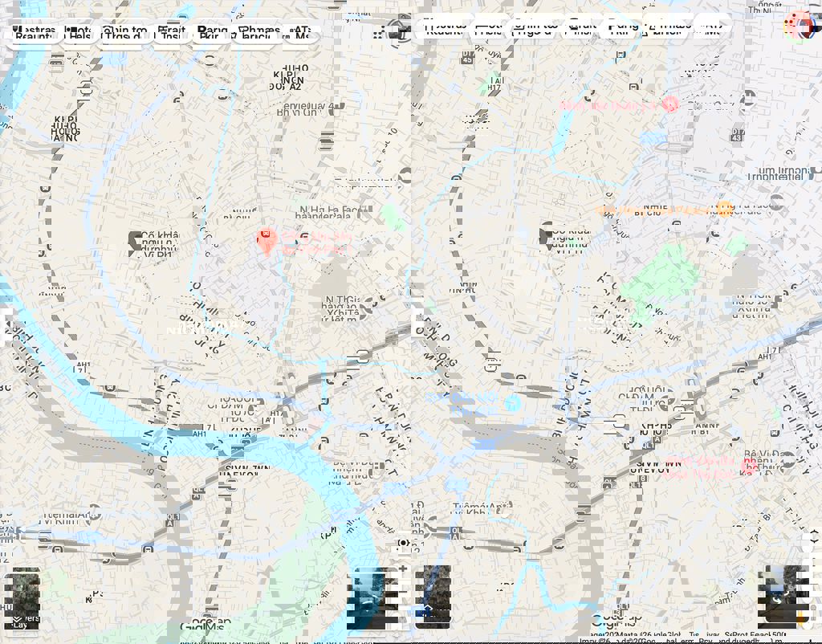Screen dimensions: 822x644
Task: Open Layers thumbnail at bottom left corner
Action: (x=26, y=598)
